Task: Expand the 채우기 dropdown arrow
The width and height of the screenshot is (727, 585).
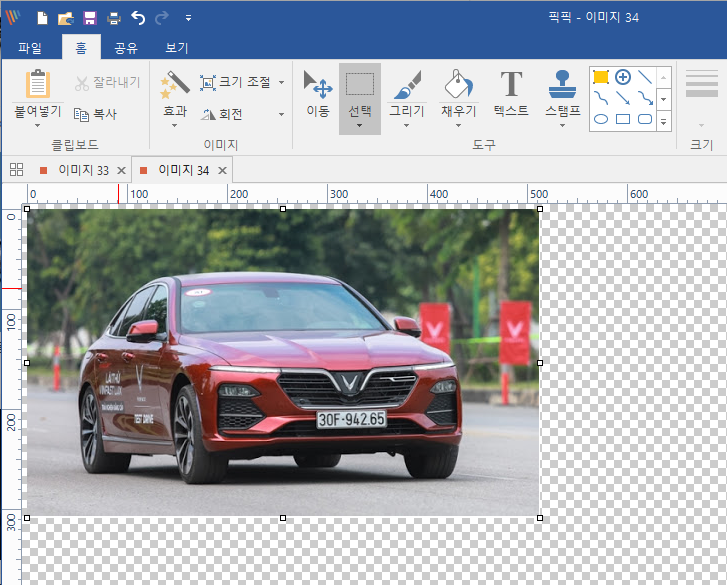Action: click(x=459, y=126)
